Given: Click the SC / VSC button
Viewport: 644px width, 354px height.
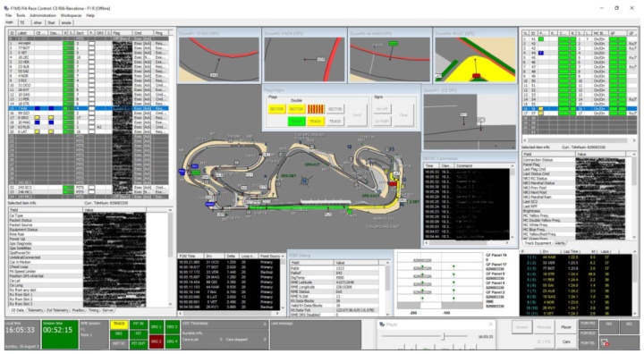Looking at the screenshot, I should click(x=544, y=341).
